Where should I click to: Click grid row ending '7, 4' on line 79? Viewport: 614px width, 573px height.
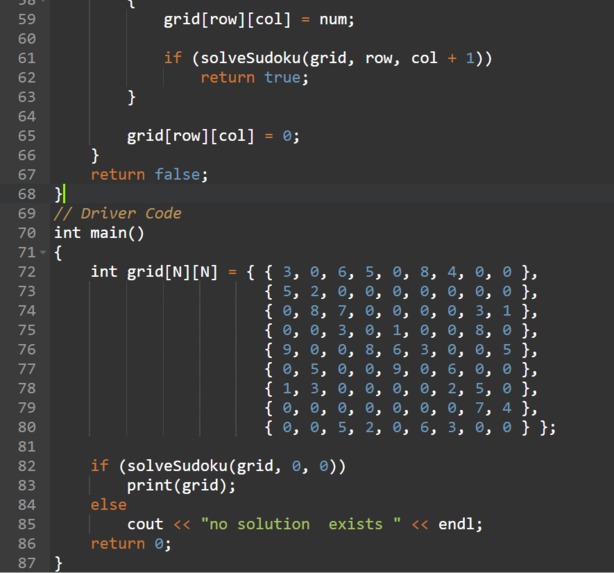(x=401, y=408)
